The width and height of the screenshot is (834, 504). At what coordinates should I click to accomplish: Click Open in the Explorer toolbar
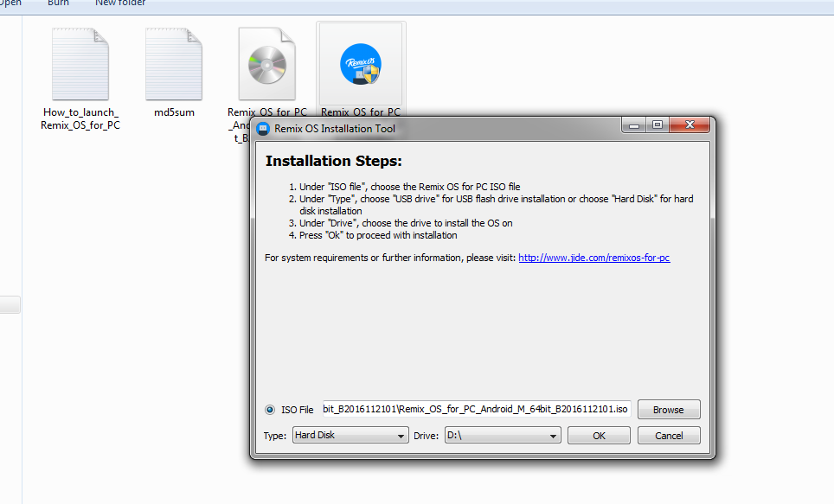[10, 3]
